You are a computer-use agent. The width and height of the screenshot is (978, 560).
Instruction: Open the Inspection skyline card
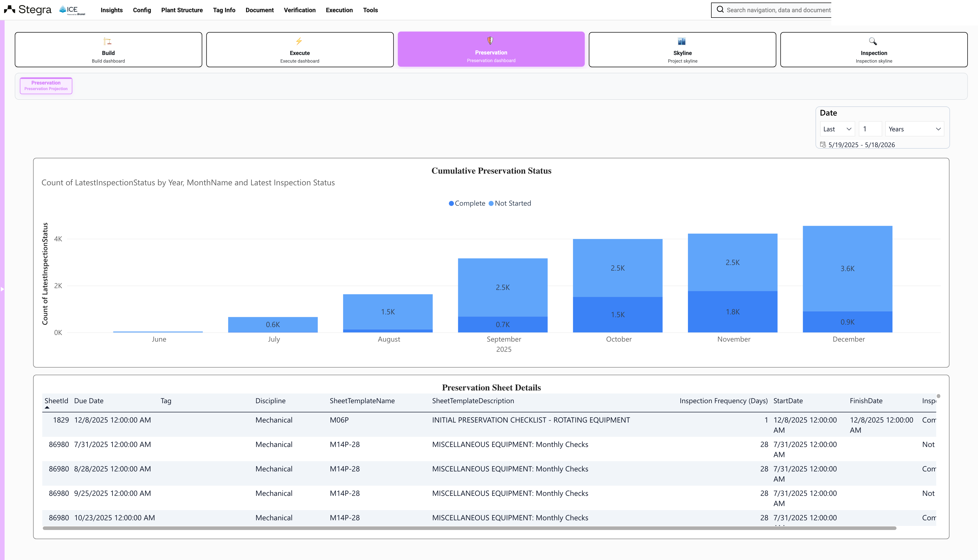pos(874,50)
